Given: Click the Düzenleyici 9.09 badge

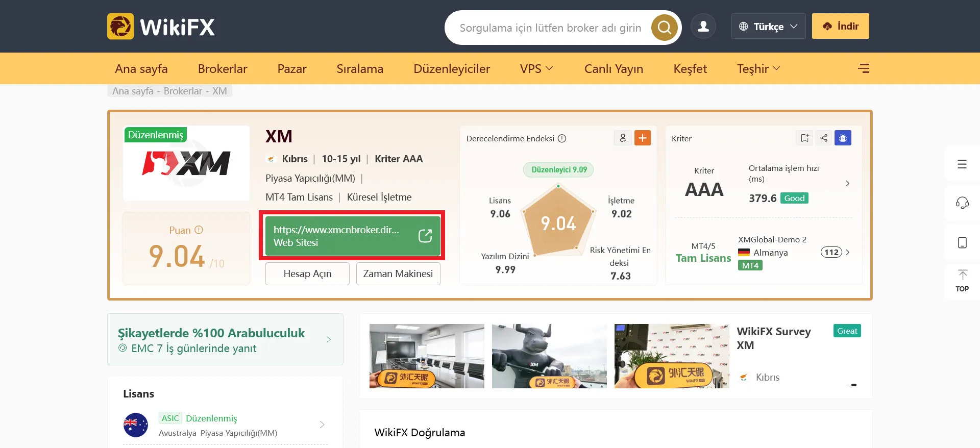Looking at the screenshot, I should pos(559,169).
